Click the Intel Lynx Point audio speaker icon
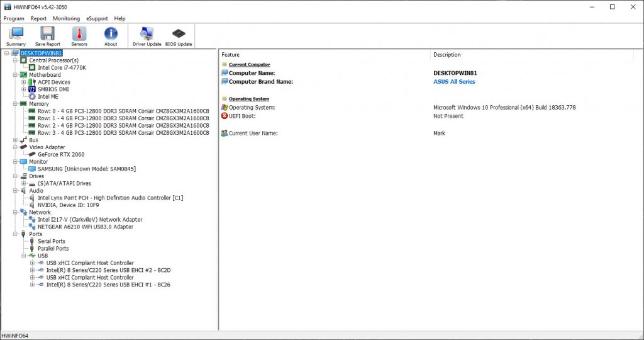This screenshot has height=340, width=644. tap(32, 198)
